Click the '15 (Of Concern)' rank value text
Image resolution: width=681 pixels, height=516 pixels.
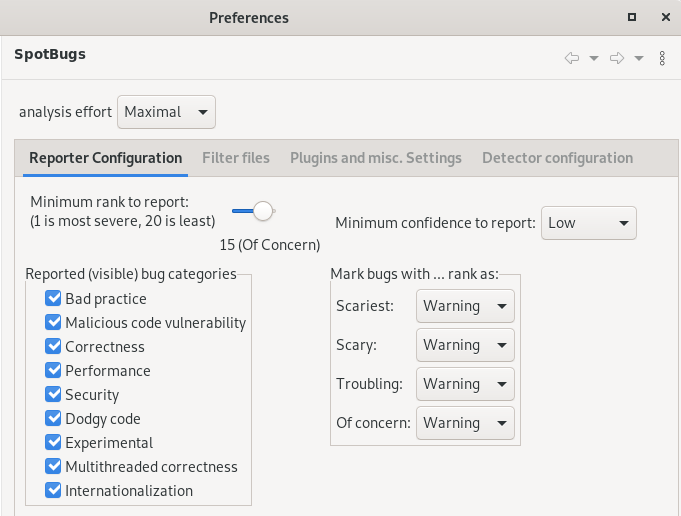coord(270,245)
